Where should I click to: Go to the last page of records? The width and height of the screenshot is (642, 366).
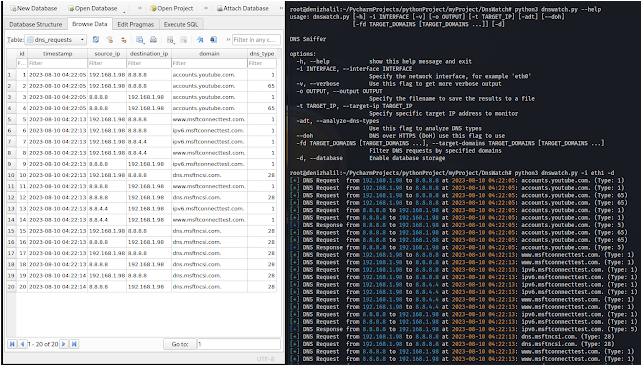pos(74,344)
